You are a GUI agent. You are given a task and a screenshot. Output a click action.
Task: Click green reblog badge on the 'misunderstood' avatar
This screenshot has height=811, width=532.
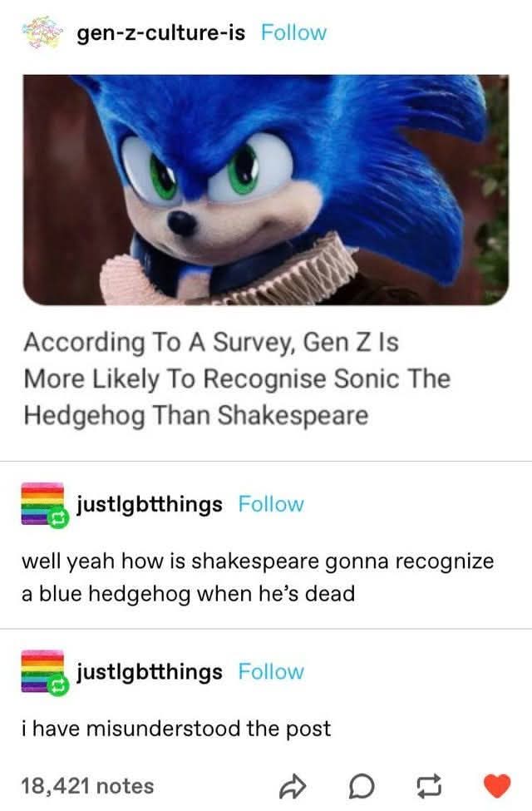(x=58, y=686)
